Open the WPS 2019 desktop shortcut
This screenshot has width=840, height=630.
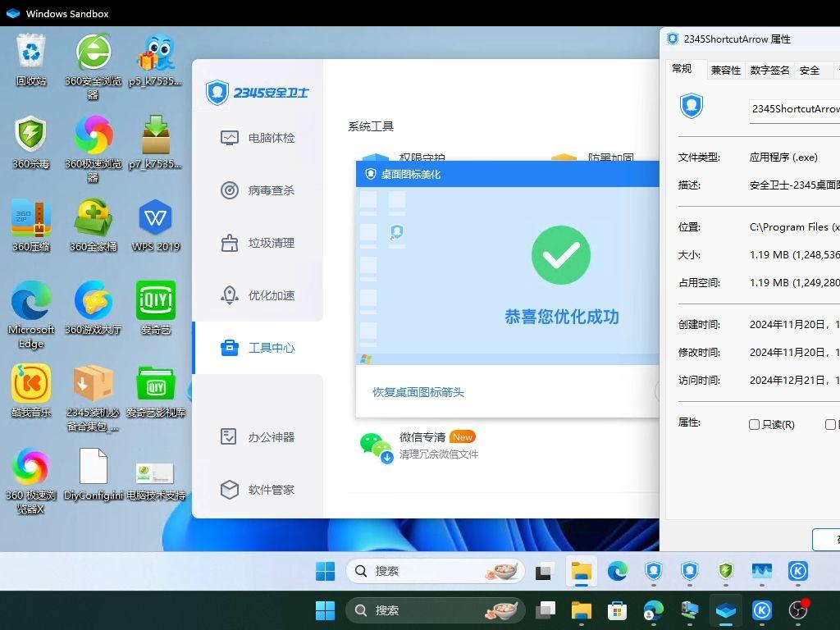click(x=155, y=219)
